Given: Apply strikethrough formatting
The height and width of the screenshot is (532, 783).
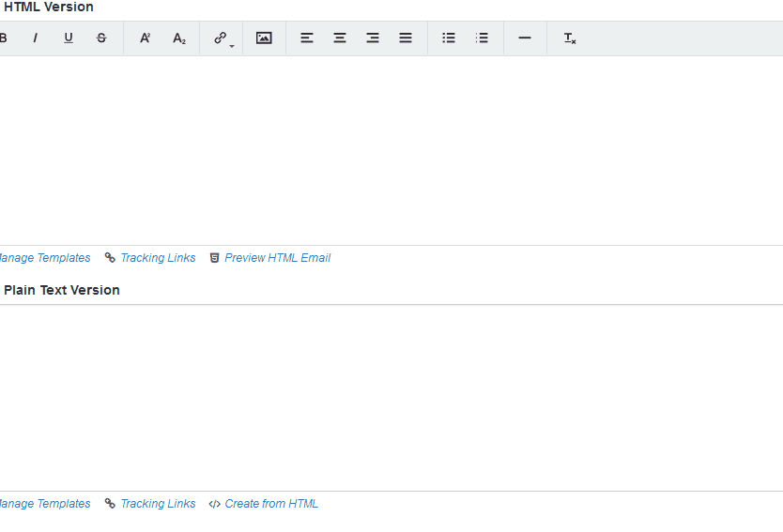Looking at the screenshot, I should (x=101, y=38).
